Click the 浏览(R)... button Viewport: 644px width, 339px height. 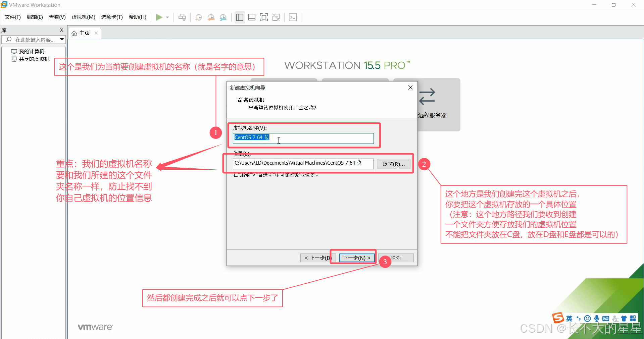click(394, 164)
